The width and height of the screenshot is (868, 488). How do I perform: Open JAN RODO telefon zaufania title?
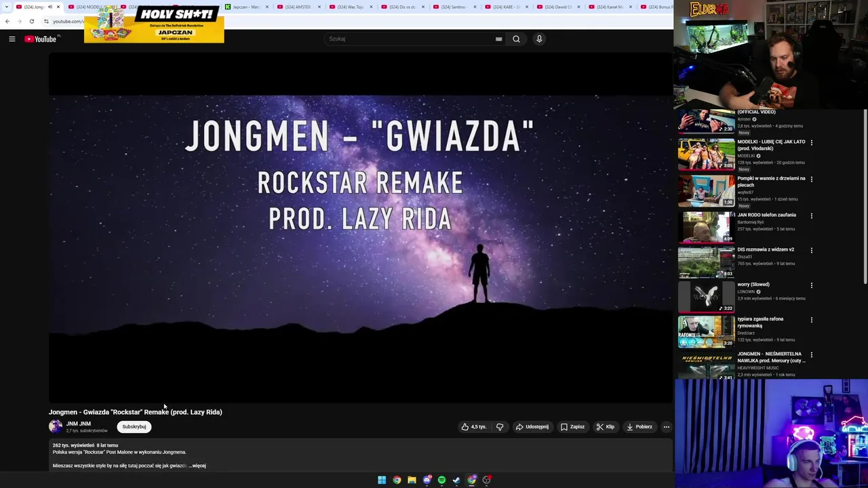coord(766,215)
